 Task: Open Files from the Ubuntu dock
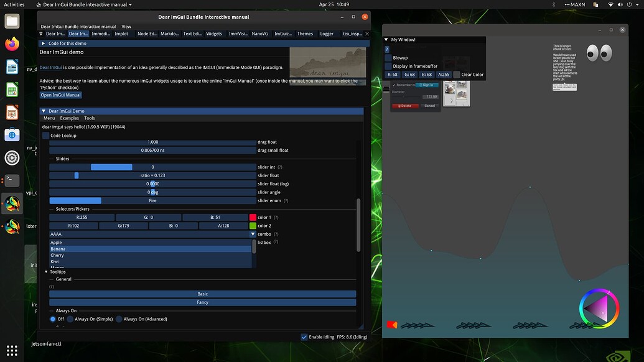pos(12,21)
